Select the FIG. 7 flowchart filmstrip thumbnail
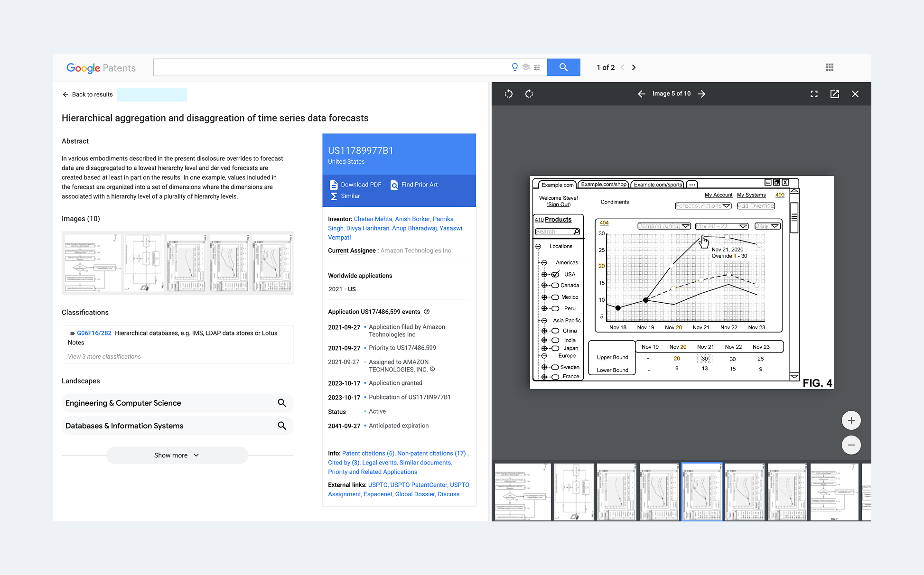924x575 pixels. [x=834, y=492]
